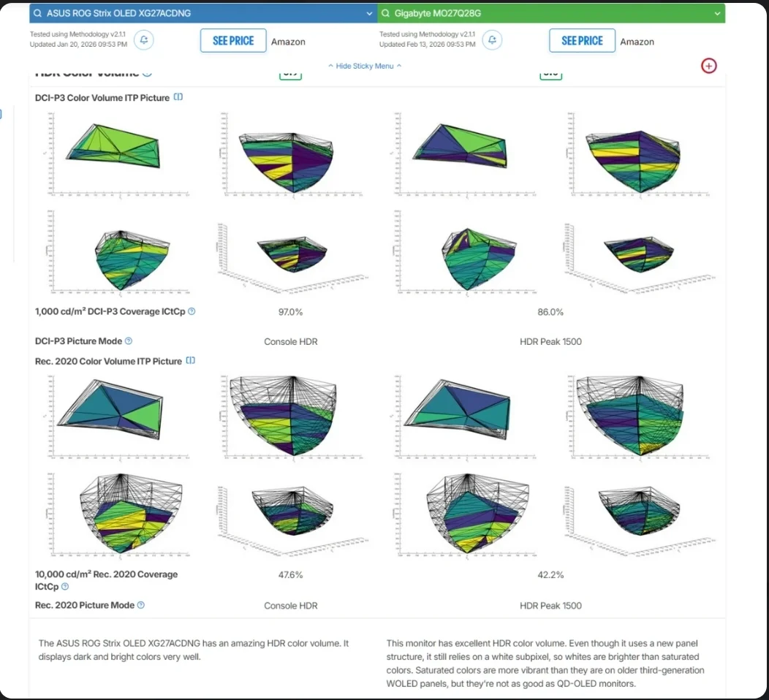Screen dimensions: 769x700
Task: Click help icon beside Rec. 2020 Picture Mode
Action: pos(141,605)
